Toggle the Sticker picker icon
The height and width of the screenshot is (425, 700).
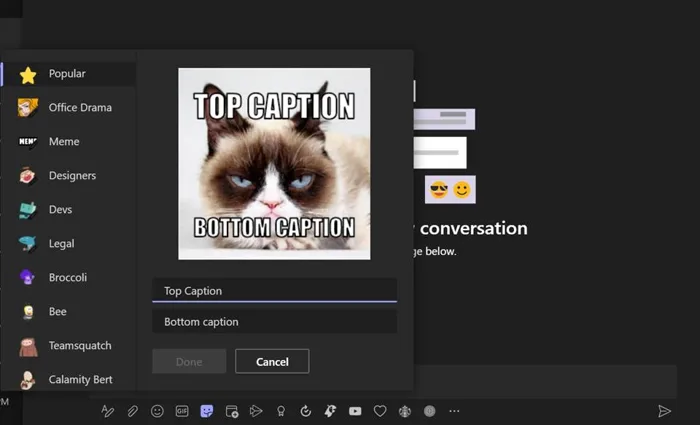point(207,411)
